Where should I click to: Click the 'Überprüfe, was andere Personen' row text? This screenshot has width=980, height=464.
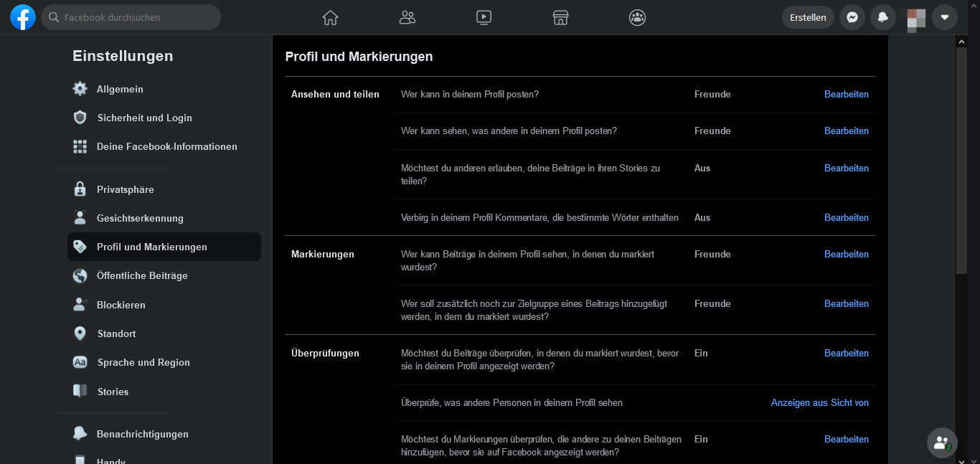tap(512, 402)
